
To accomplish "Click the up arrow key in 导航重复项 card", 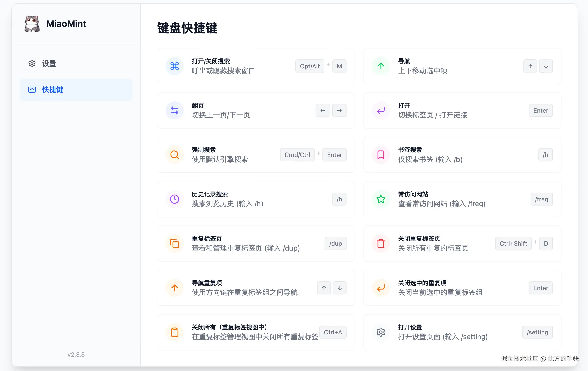I will pos(324,288).
